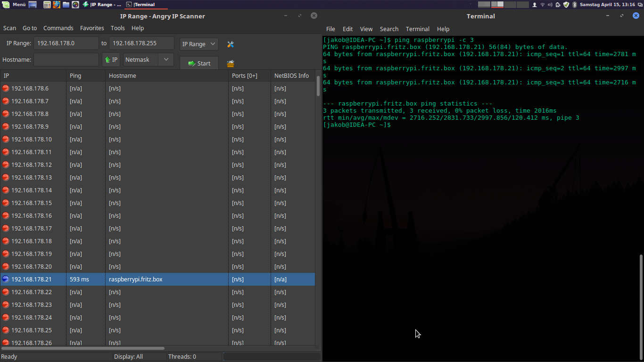Click the green shield update icon

(566, 4)
